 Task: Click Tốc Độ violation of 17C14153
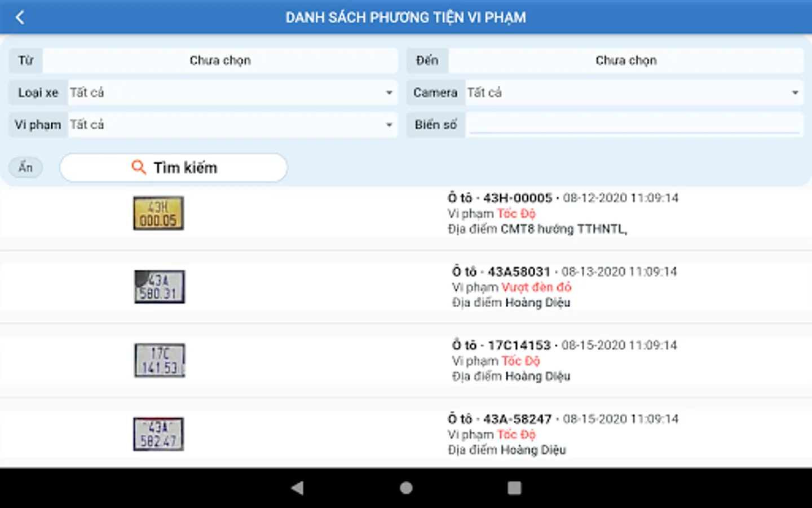pos(520,361)
